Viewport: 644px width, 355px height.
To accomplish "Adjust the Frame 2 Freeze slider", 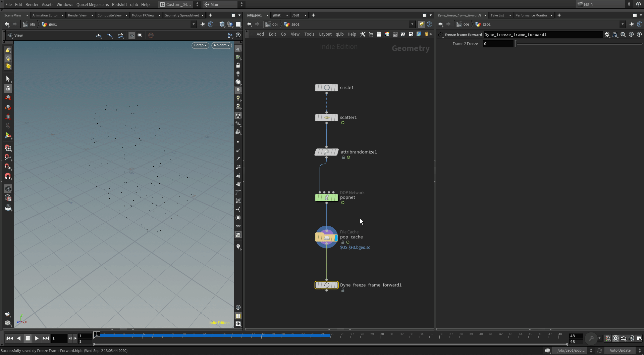I will tap(579, 44).
